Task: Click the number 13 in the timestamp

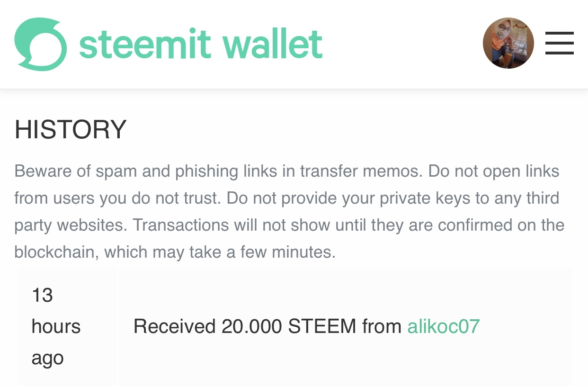Action: click(42, 295)
